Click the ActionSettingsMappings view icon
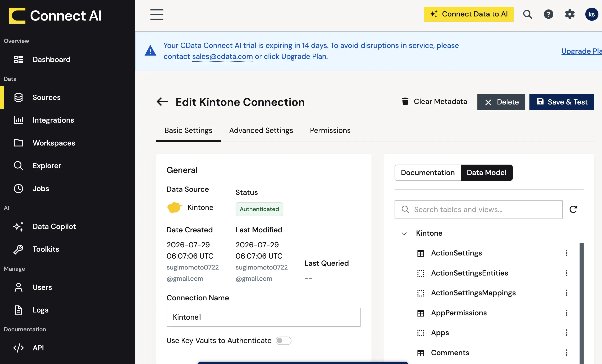602x364 pixels. tap(421, 293)
